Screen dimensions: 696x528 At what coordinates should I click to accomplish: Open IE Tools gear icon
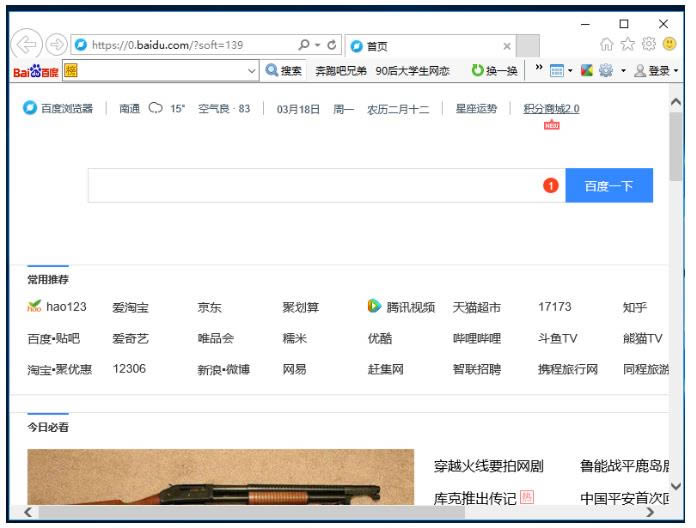[651, 45]
